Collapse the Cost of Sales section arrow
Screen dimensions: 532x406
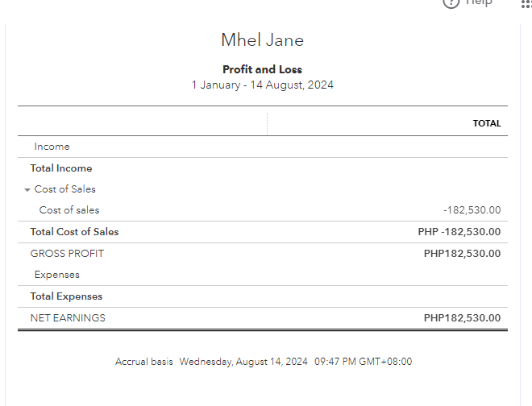[27, 190]
